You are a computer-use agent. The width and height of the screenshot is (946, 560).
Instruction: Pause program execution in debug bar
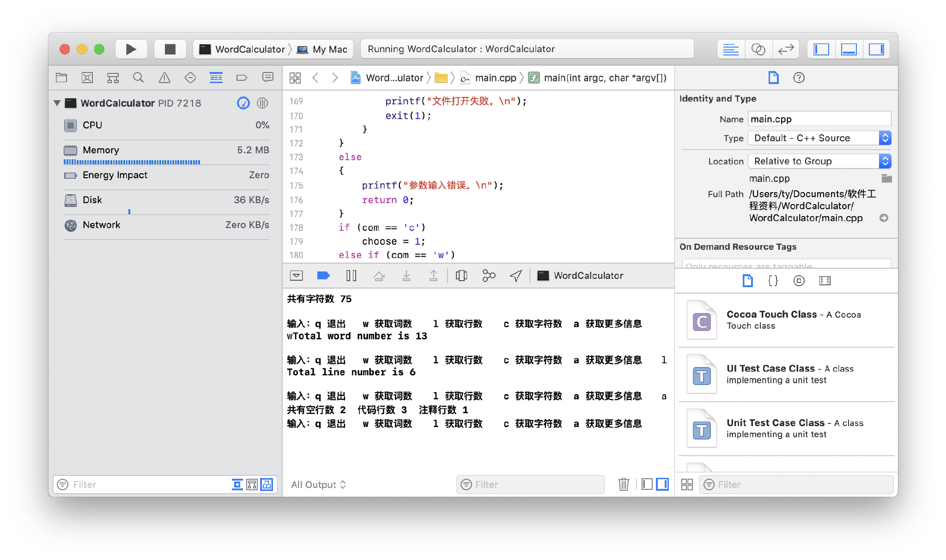click(x=351, y=276)
